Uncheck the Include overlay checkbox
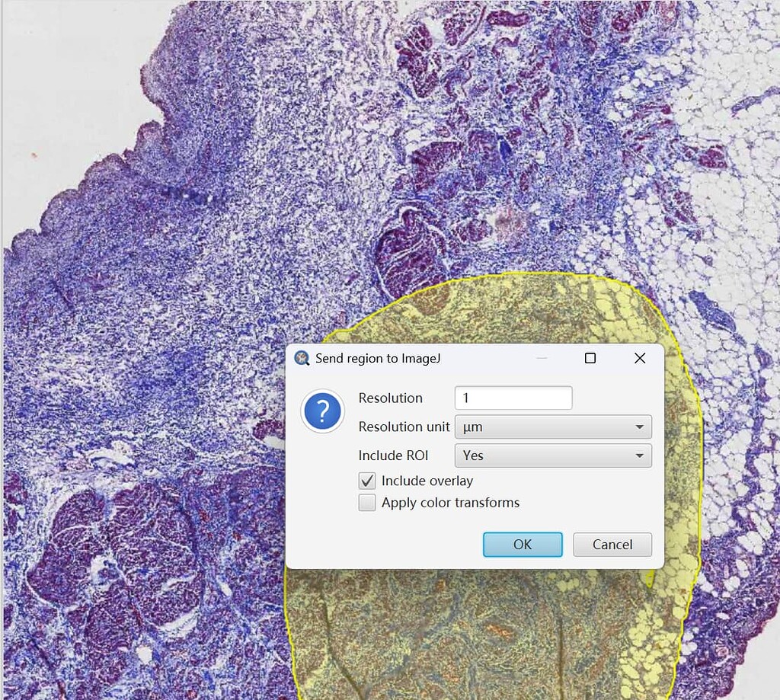This screenshot has height=700, width=780. pos(367,481)
